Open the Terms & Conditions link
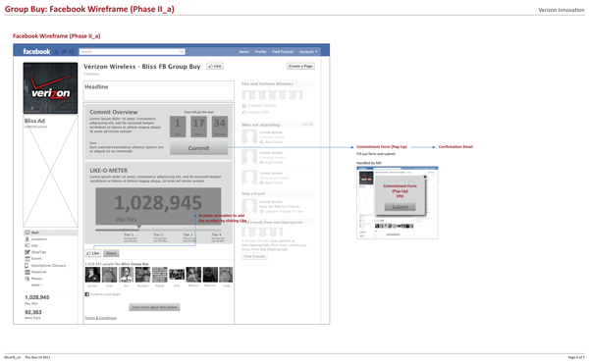 (101, 318)
